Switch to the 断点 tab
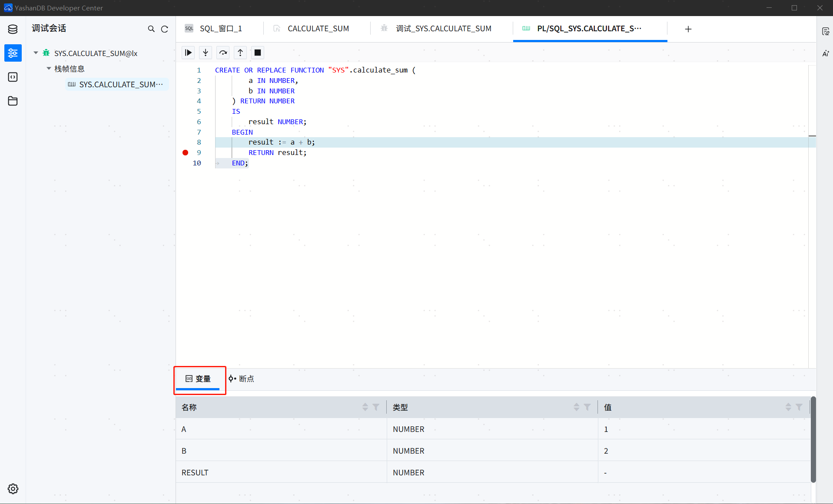Viewport: 833px width, 504px height. (x=242, y=379)
